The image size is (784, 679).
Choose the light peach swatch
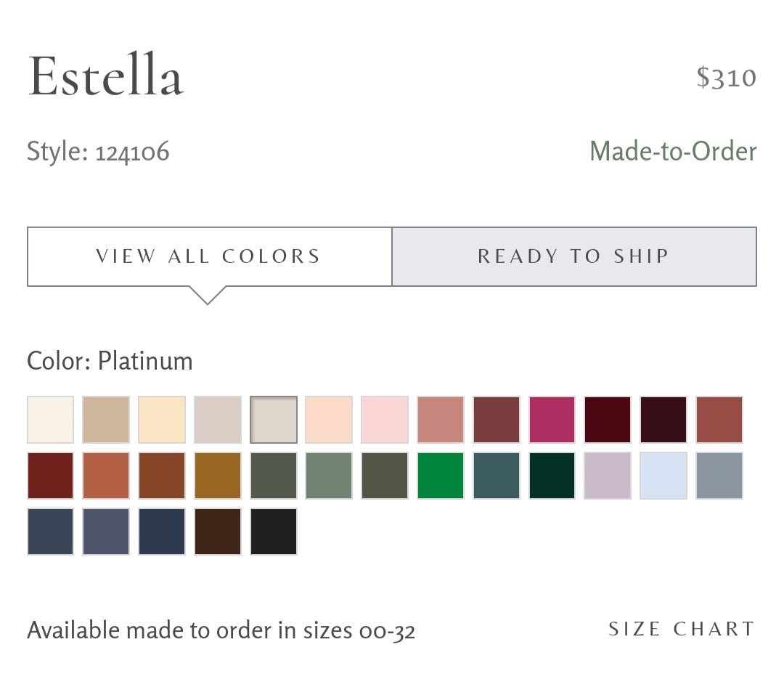(x=329, y=420)
